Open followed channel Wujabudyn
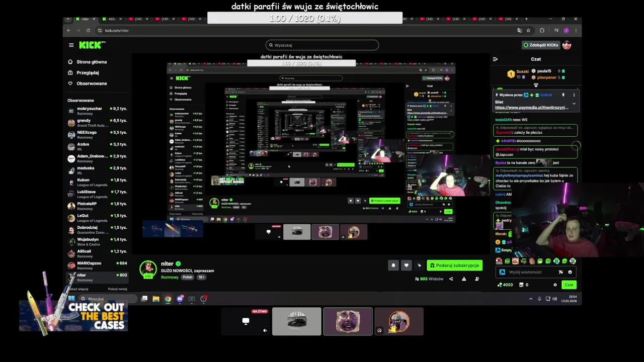Viewport: 644px width, 362px height. tap(97, 241)
